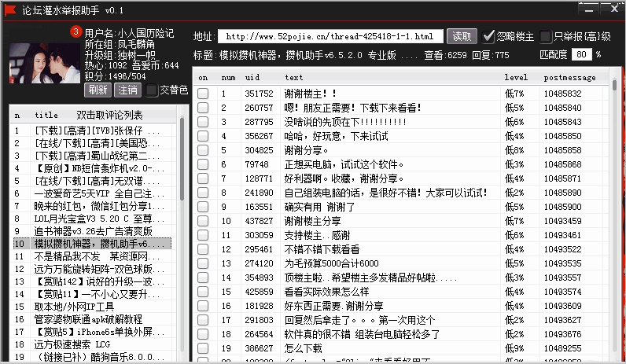Click level cell 低8% in row 5
The height and width of the screenshot is (364, 626).
pos(514,150)
